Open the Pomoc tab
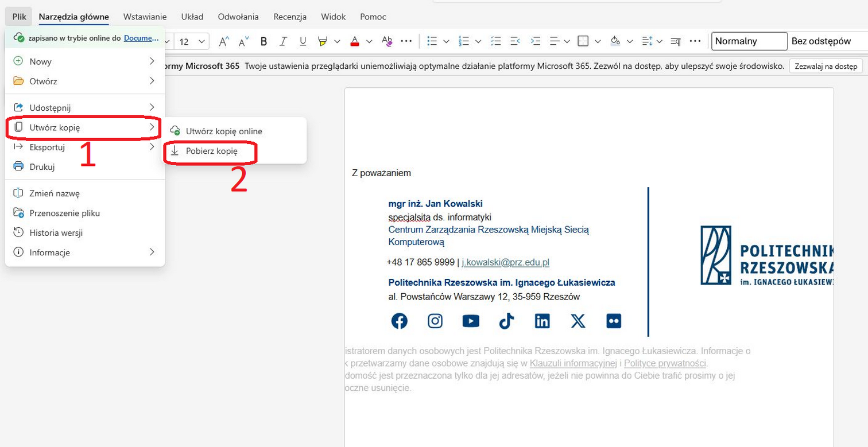The image size is (868, 447). pyautogui.click(x=373, y=17)
